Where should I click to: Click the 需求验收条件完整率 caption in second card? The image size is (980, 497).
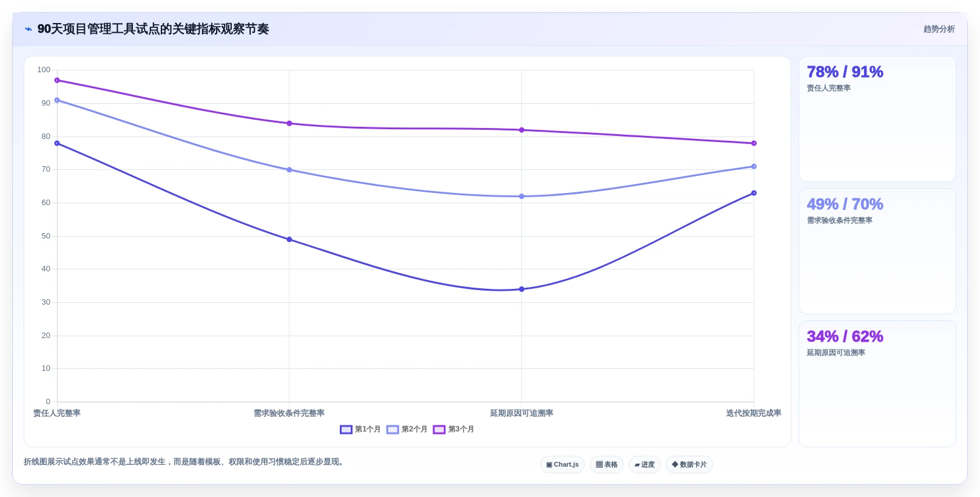click(839, 220)
